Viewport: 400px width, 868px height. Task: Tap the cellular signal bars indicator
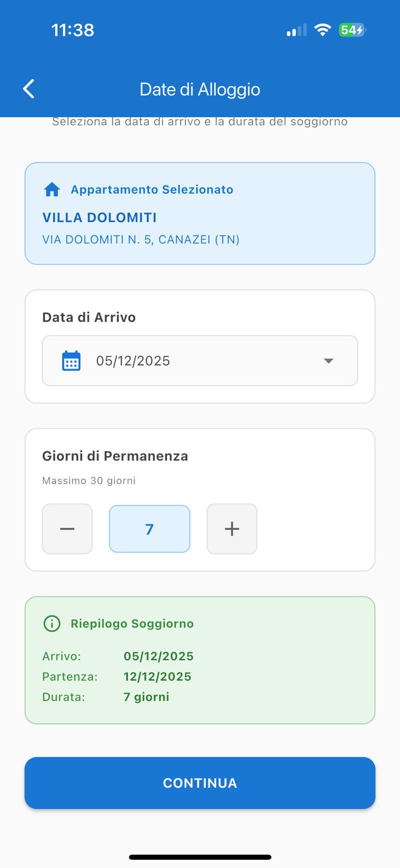(x=293, y=30)
